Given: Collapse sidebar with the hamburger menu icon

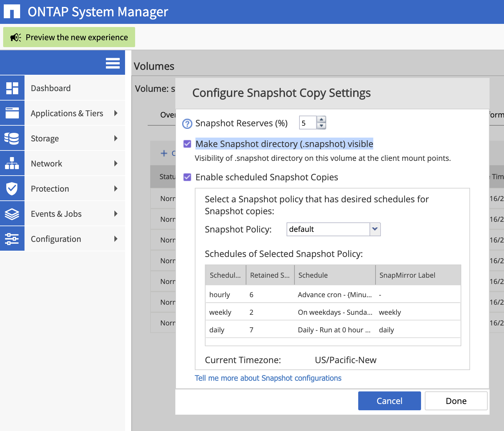Looking at the screenshot, I should (x=112, y=63).
